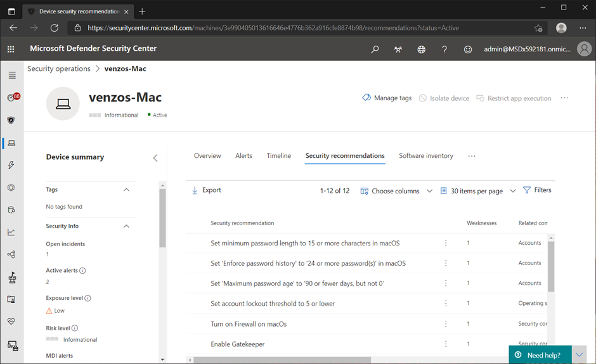Image resolution: width=596 pixels, height=364 pixels.
Task: Collapse the Security Info section
Action: coord(127,226)
